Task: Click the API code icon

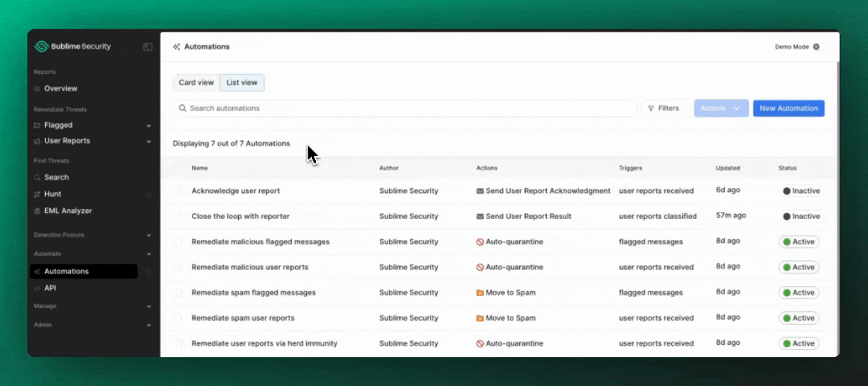Action: (x=37, y=289)
